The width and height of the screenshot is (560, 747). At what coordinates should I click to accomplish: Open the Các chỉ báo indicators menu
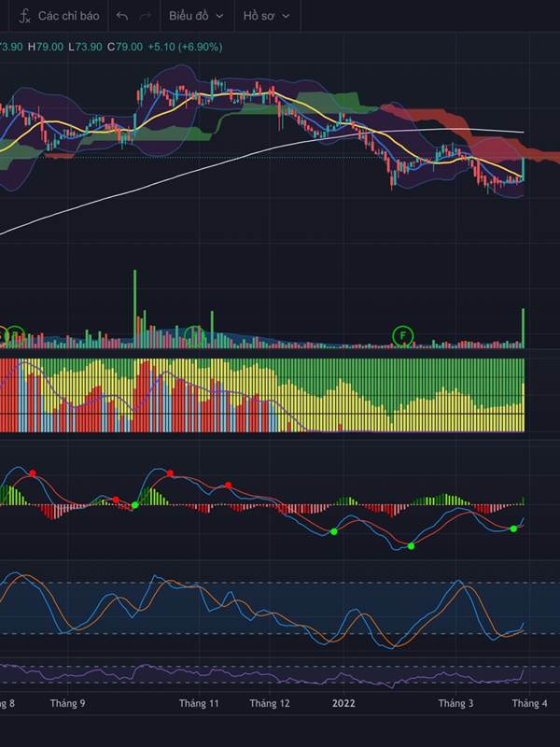[x=59, y=16]
